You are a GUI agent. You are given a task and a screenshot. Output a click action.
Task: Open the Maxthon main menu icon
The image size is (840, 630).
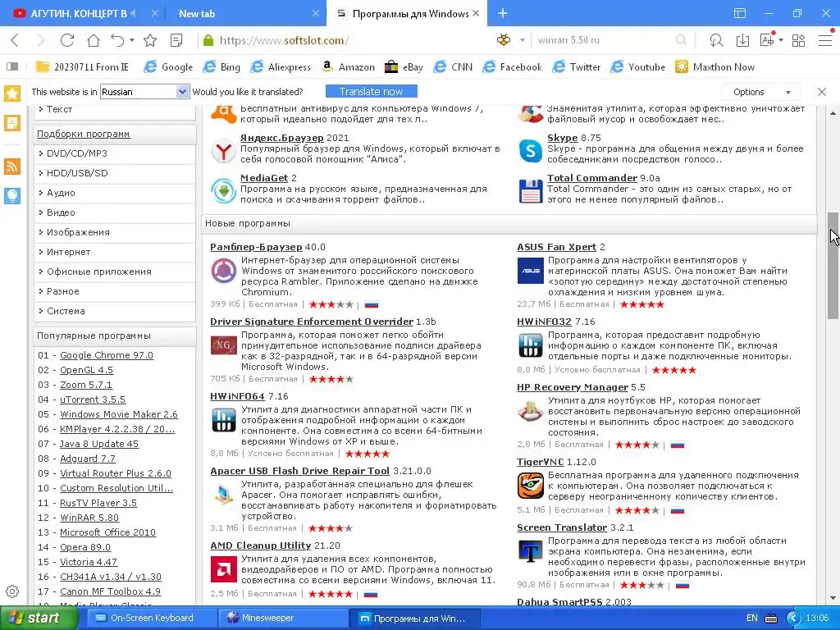point(825,40)
